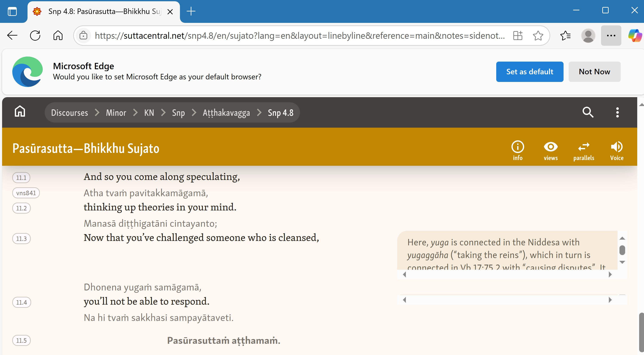Go to SuttaCentral home page
This screenshot has width=644, height=355.
pyautogui.click(x=20, y=112)
